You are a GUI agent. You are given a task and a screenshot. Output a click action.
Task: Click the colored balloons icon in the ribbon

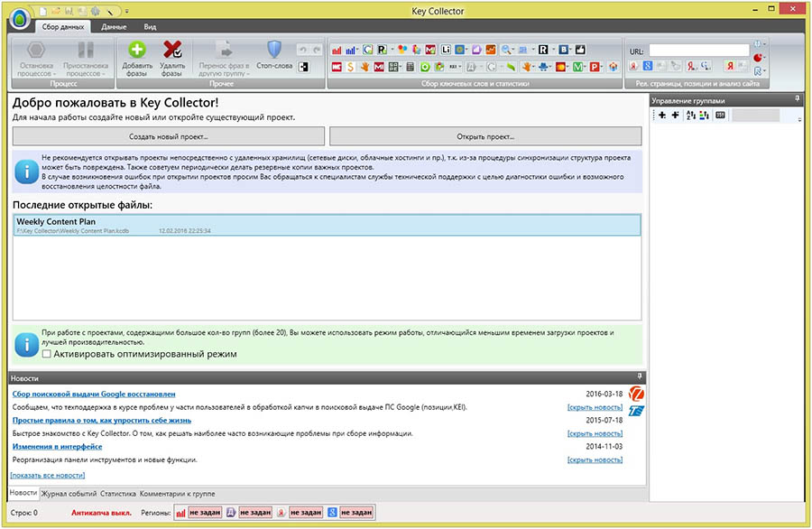(402, 50)
